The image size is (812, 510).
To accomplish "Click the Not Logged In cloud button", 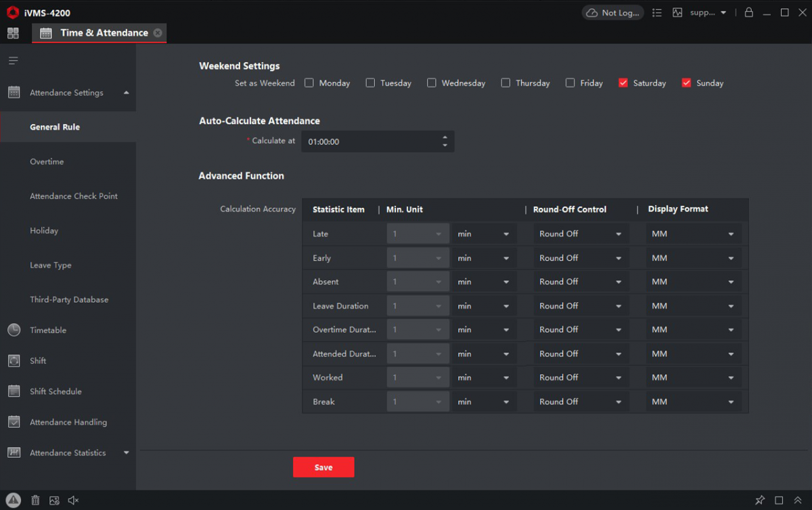I will pos(612,12).
